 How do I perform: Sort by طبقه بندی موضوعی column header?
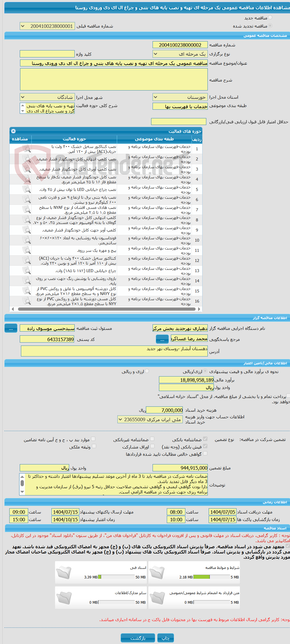pyautogui.click(x=154, y=139)
